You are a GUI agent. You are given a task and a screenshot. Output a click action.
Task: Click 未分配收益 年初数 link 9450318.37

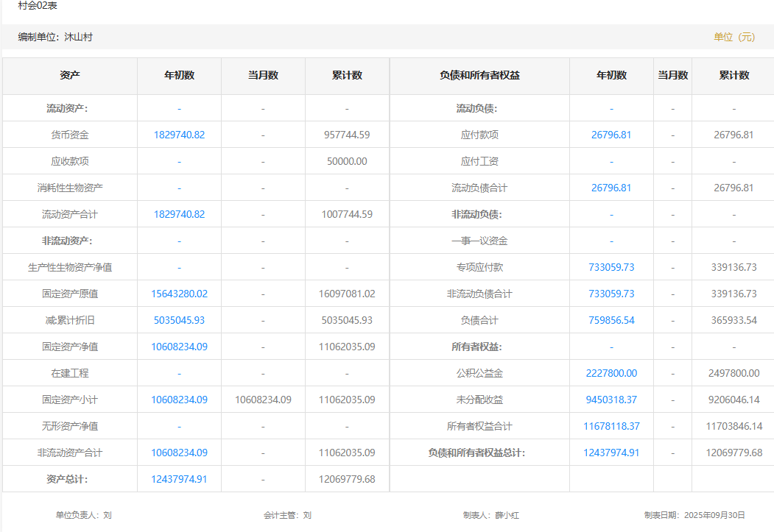[611, 400]
